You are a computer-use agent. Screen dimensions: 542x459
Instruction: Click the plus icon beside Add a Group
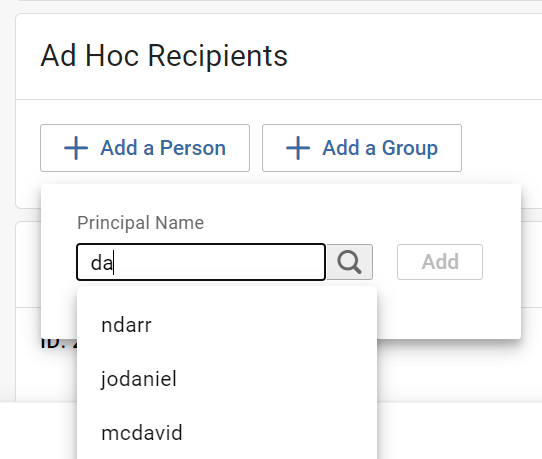[298, 148]
